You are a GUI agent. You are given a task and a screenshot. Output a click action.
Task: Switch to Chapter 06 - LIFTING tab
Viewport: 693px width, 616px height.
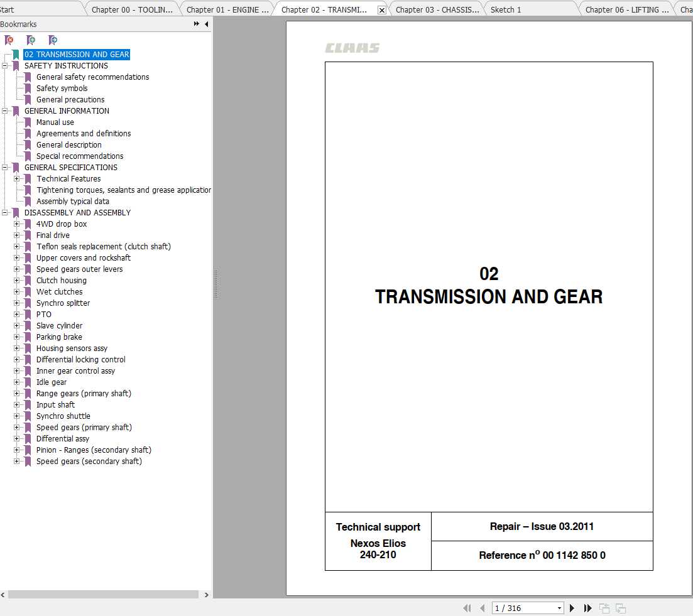coord(626,9)
